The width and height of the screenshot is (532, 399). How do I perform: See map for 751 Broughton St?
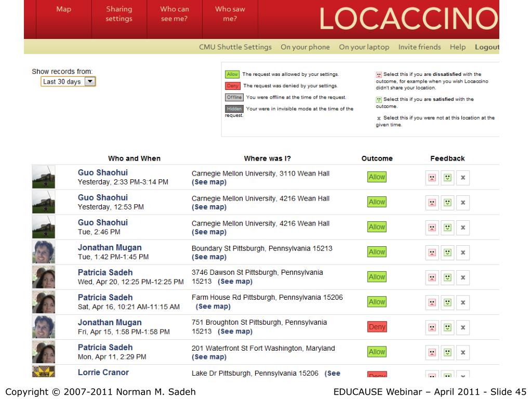click(x=235, y=331)
